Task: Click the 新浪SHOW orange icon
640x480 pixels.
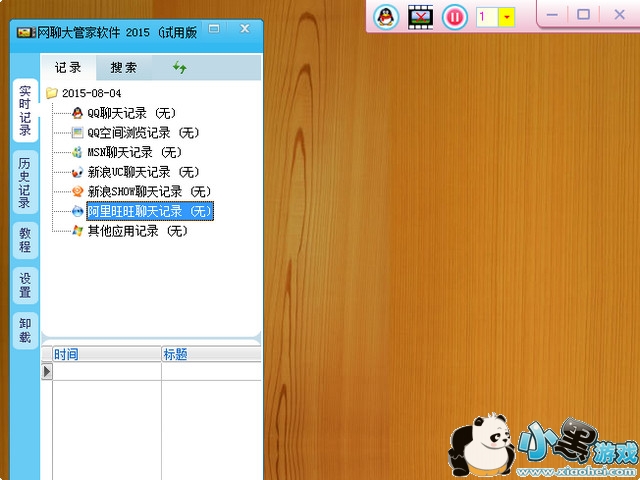Action: 77,191
